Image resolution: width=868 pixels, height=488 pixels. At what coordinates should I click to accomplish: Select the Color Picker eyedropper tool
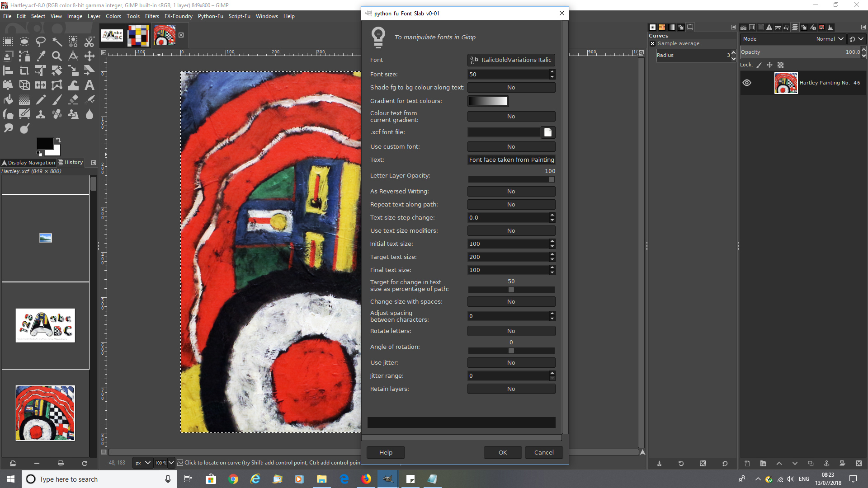pos(41,56)
